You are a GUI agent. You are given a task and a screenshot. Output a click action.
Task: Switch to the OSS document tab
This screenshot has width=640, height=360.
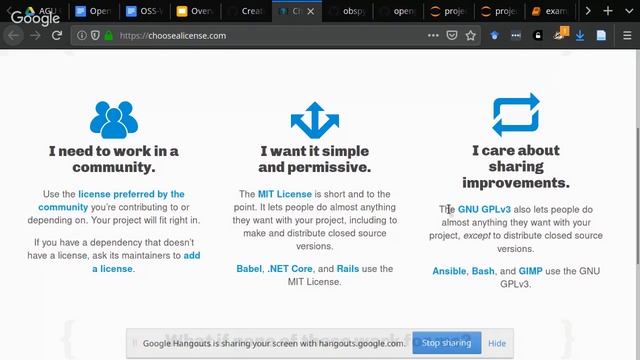(x=144, y=11)
